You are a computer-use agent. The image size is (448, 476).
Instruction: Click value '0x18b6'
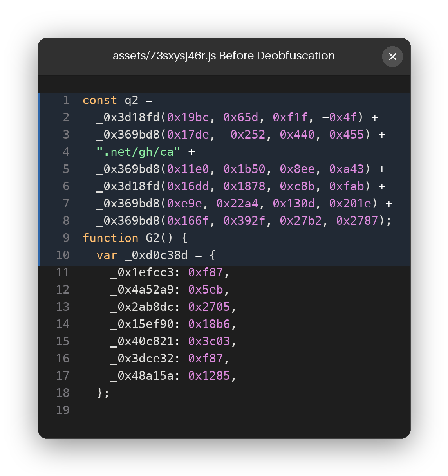click(x=209, y=324)
